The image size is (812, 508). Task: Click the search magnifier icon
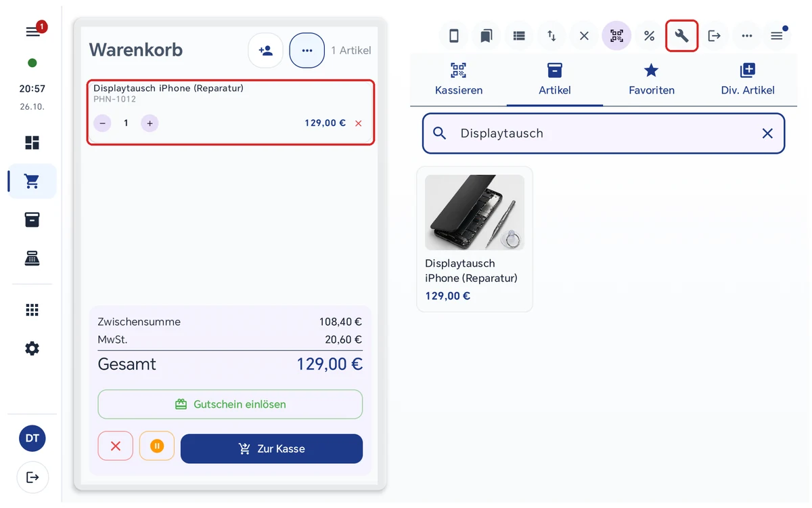[x=440, y=133]
